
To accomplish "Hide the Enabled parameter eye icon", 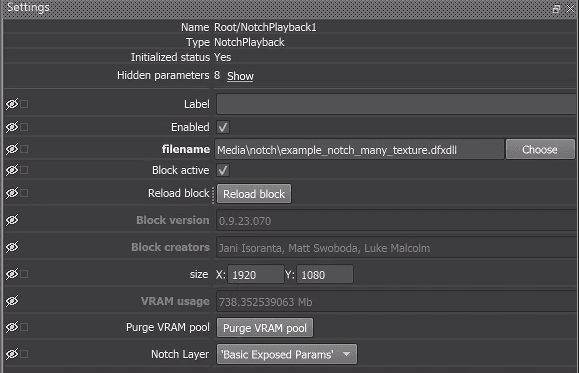I will (12, 127).
